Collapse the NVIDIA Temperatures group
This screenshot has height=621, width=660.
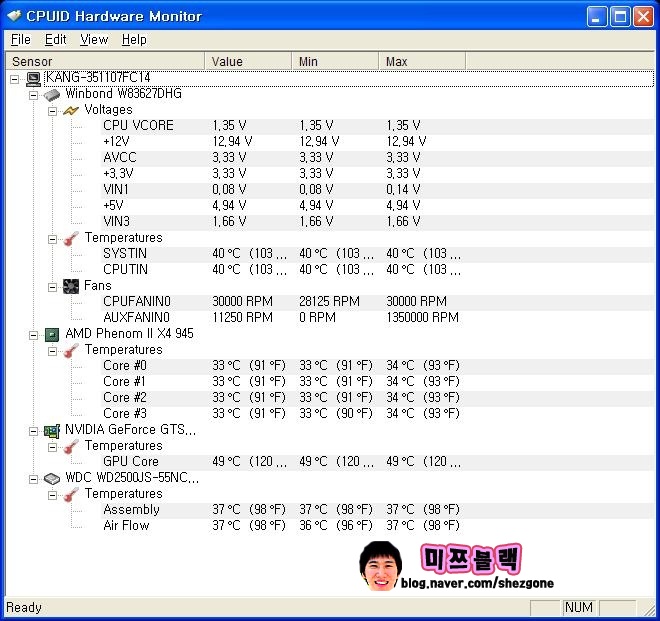(x=52, y=447)
